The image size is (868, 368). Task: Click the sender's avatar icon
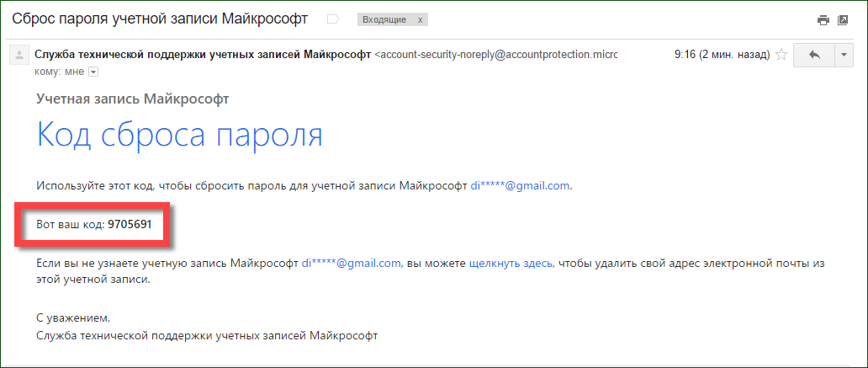coord(19,56)
